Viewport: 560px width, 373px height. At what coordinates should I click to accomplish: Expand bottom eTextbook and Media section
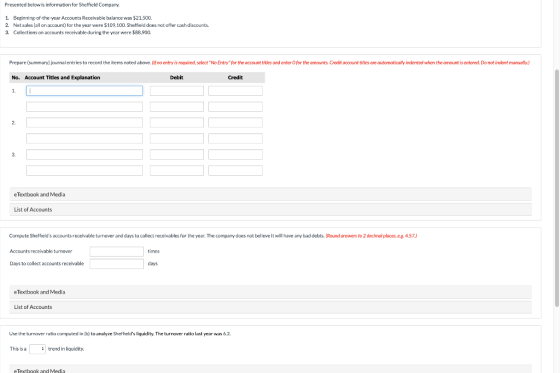tap(270, 369)
